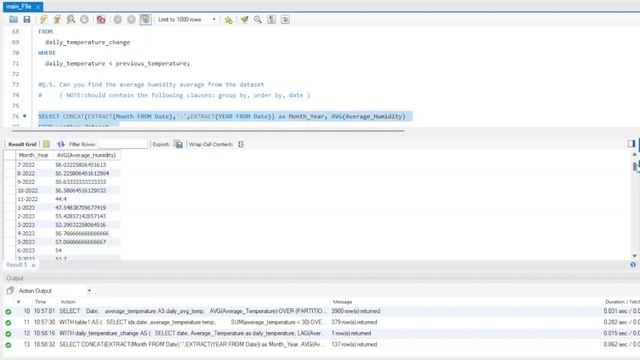The height and width of the screenshot is (360, 640).
Task: Click the daily_temperature_change text on line 69
Action: click(x=87, y=42)
